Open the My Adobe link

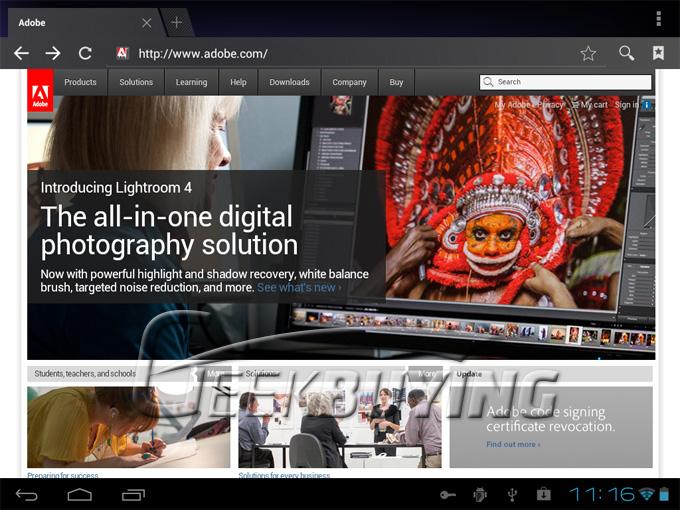[x=512, y=105]
